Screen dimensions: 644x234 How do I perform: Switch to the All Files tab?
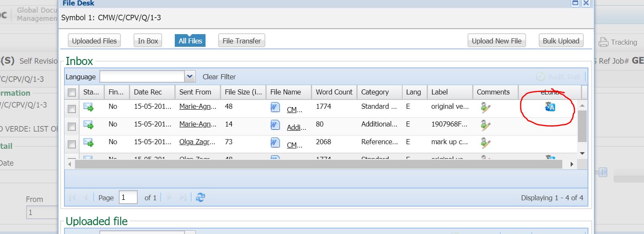[x=190, y=41]
